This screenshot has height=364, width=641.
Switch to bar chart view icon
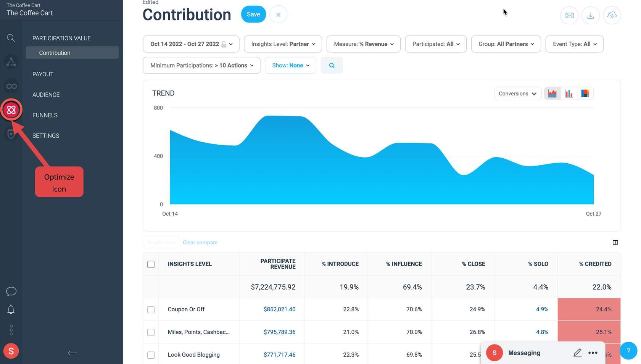click(569, 93)
